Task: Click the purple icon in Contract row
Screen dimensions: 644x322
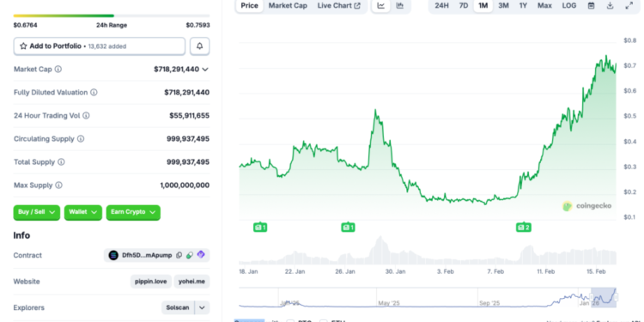Action: [x=200, y=255]
